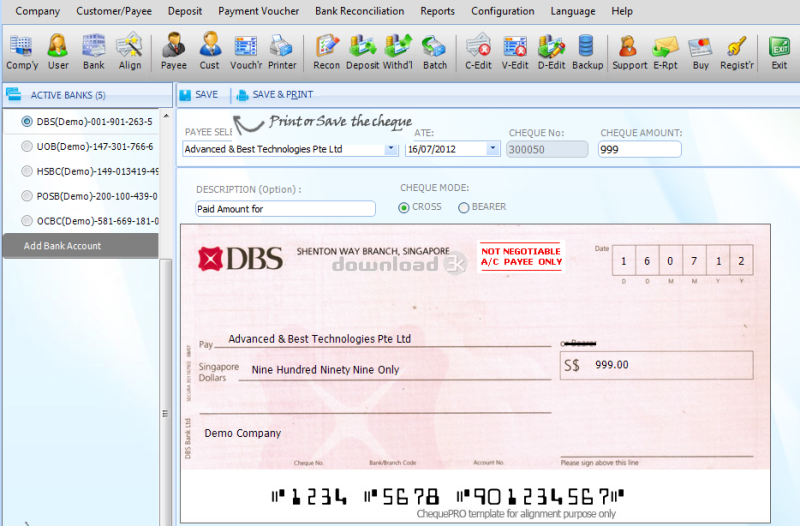Click Add Bank Account
The image size is (800, 526).
click(62, 246)
